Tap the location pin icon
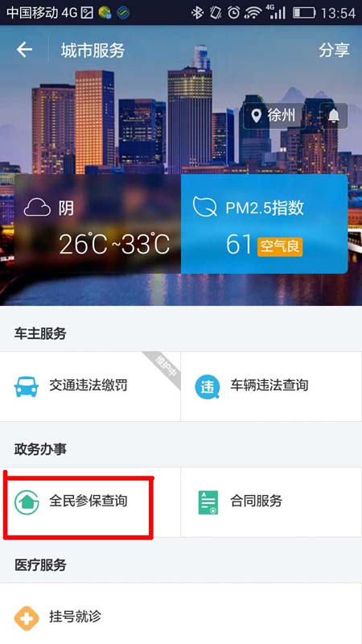This screenshot has height=644, width=362. pos(257,116)
